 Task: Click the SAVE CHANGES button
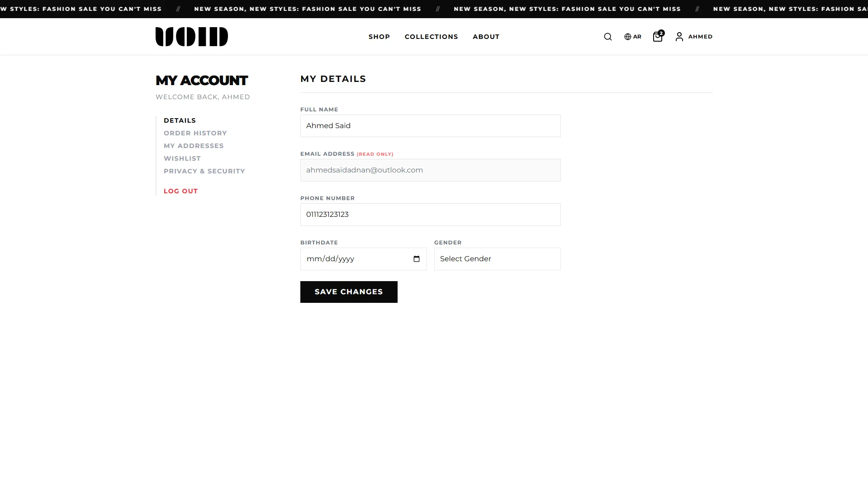pyautogui.click(x=349, y=292)
